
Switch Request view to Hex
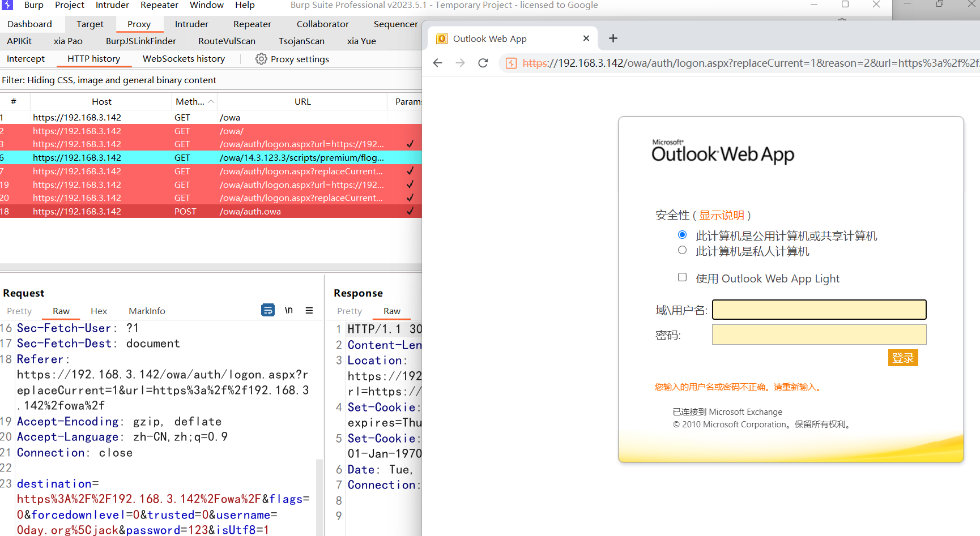point(99,311)
